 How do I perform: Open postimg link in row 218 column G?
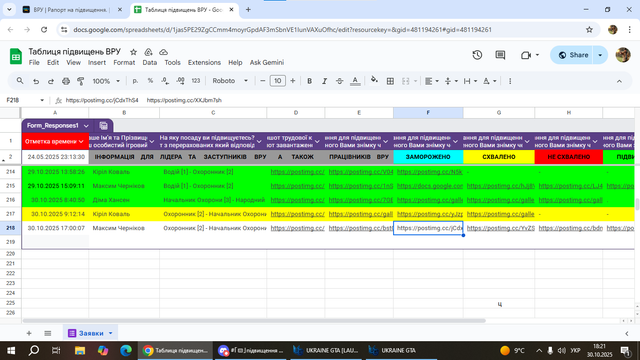tap(500, 228)
